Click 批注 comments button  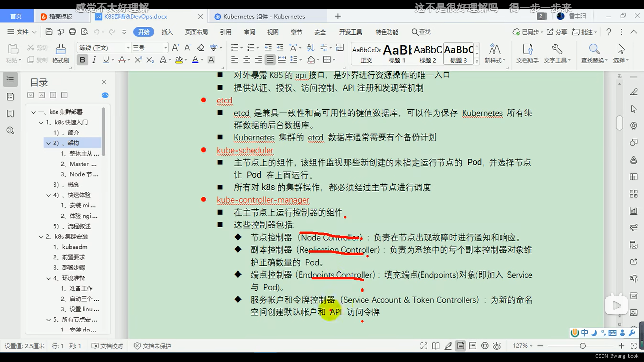(x=585, y=32)
